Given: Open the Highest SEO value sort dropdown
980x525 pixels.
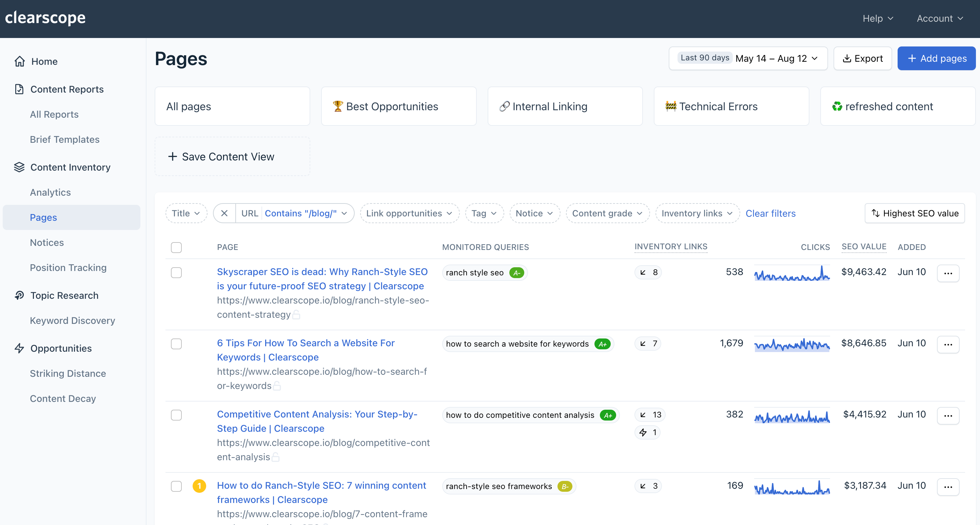Looking at the screenshot, I should tap(915, 213).
